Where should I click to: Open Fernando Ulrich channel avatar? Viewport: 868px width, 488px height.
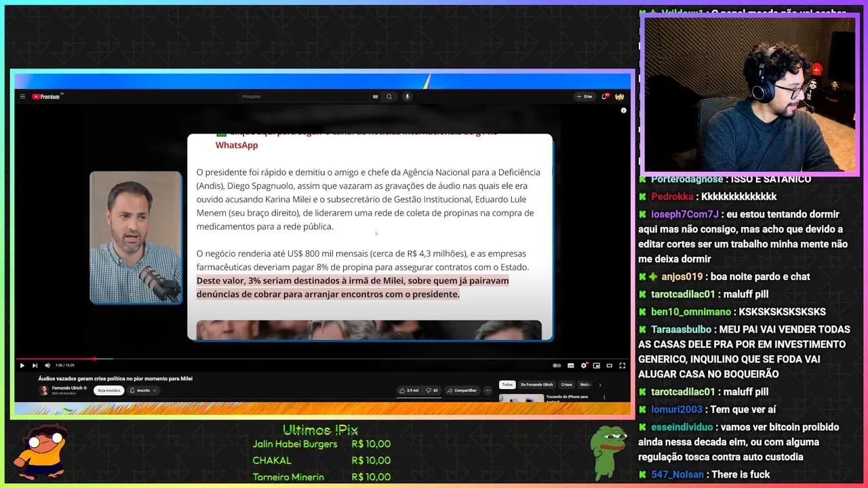(x=44, y=390)
